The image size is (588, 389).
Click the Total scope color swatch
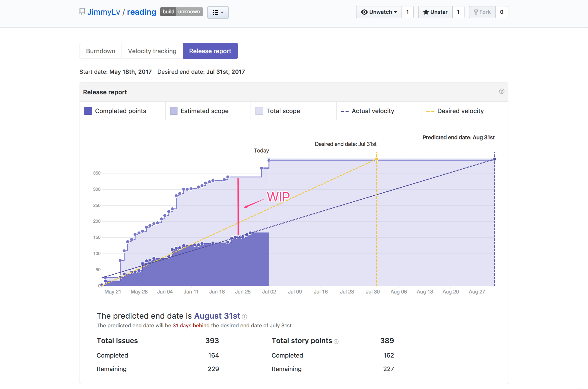[x=259, y=111]
